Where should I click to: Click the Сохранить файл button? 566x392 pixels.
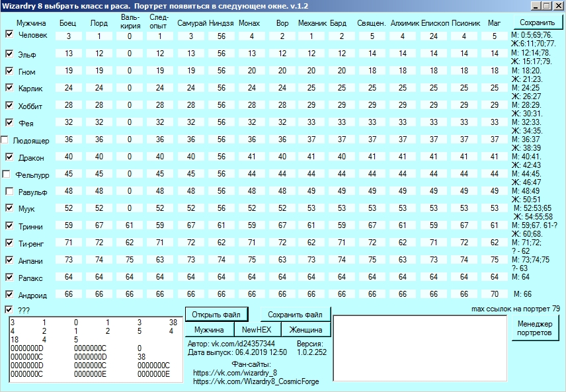tap(295, 314)
